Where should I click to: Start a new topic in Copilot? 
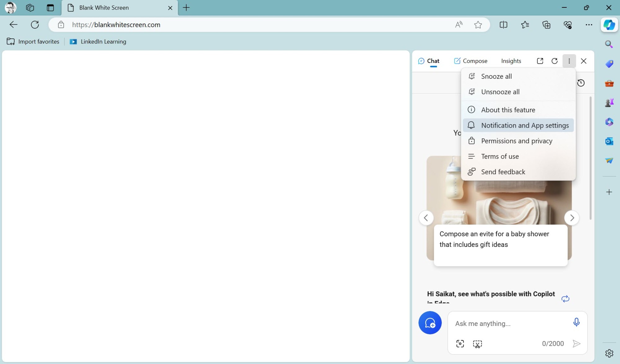tap(430, 323)
